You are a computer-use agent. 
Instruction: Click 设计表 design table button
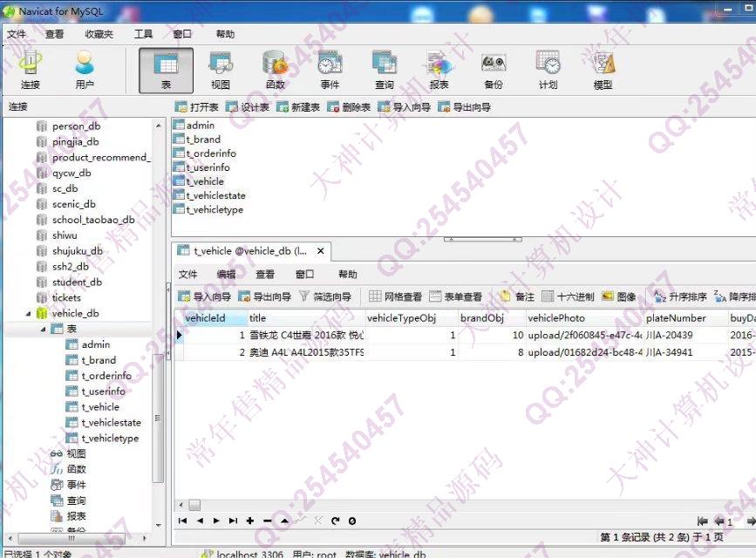[x=248, y=107]
